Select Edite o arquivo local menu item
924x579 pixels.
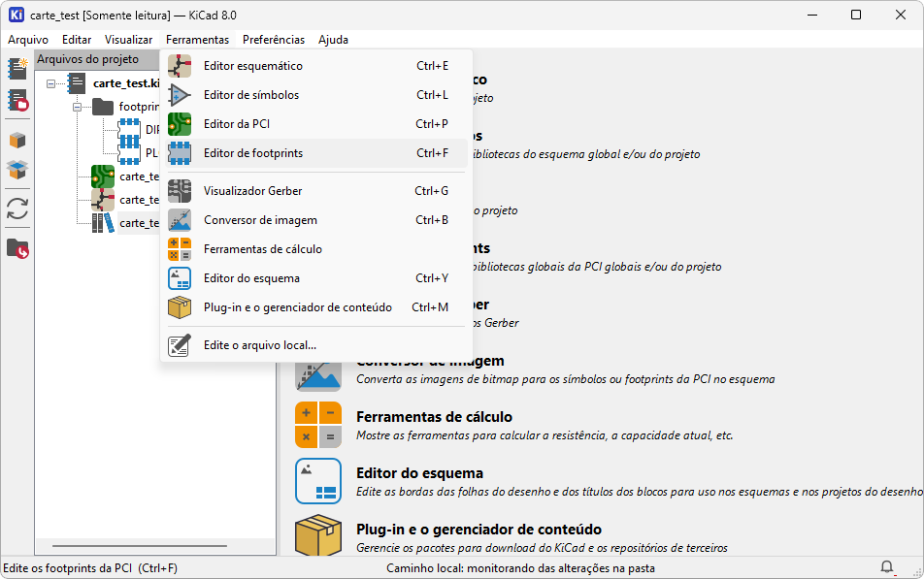[259, 345]
